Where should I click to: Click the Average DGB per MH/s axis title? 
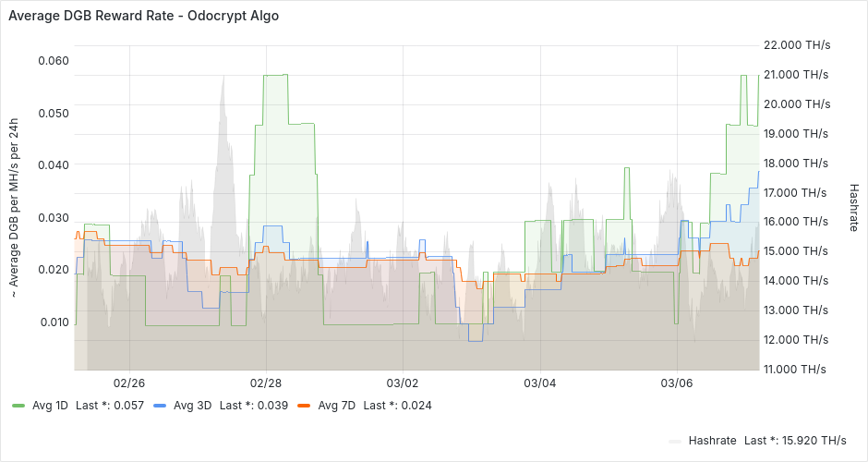(x=14, y=207)
